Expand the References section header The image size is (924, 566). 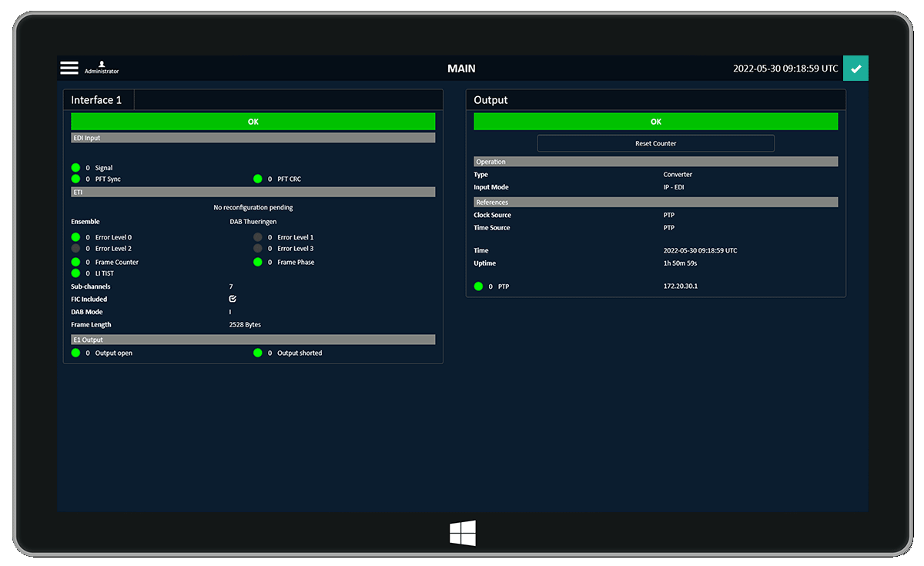point(655,203)
